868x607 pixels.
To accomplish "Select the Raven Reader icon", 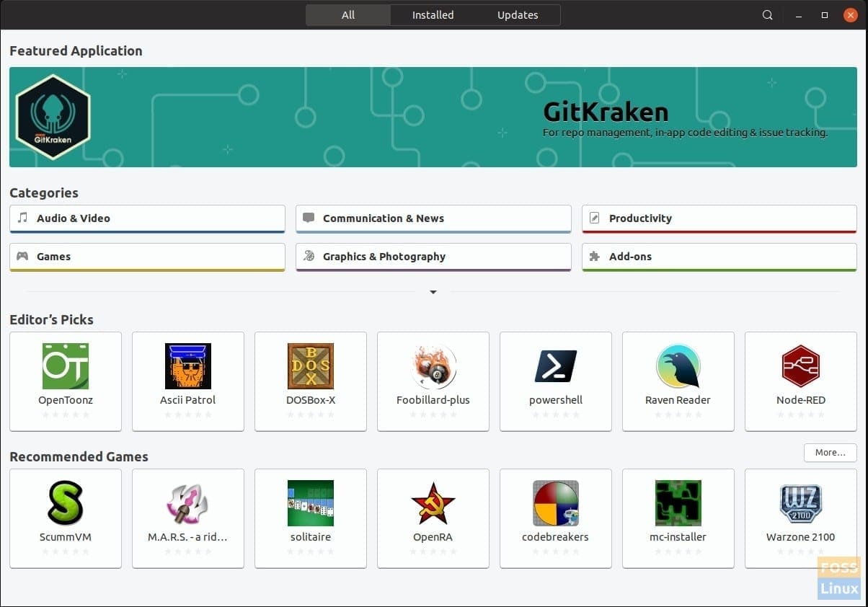I will [678, 366].
